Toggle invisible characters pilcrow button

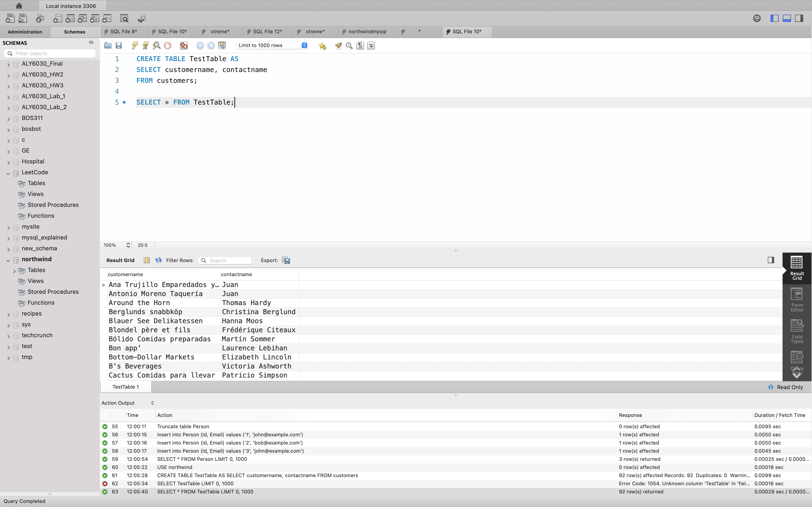(360, 45)
